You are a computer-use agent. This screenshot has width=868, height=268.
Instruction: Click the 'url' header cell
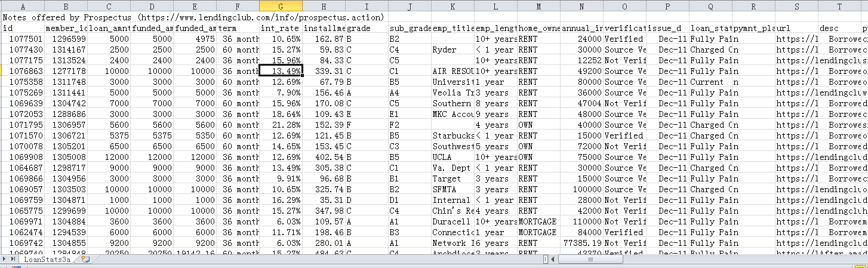(796, 28)
